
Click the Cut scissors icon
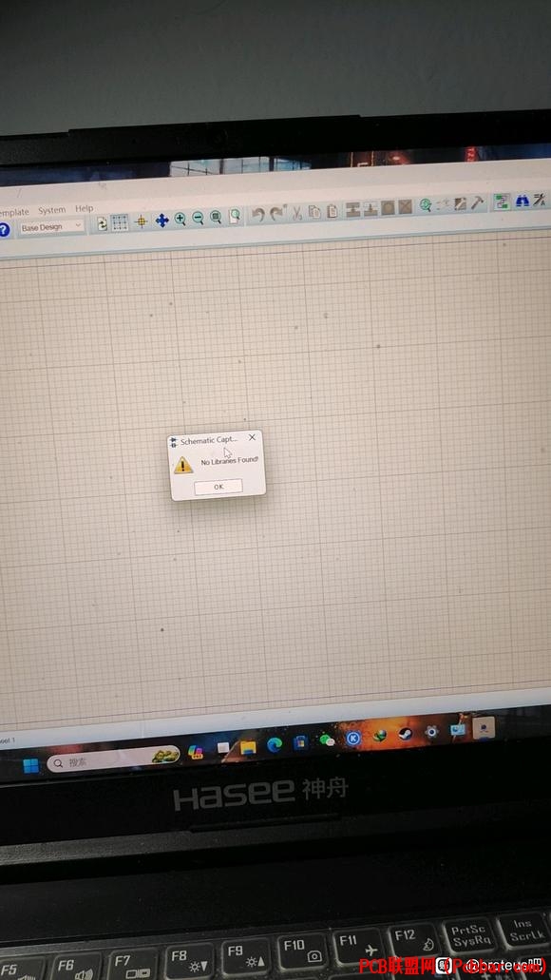297,213
